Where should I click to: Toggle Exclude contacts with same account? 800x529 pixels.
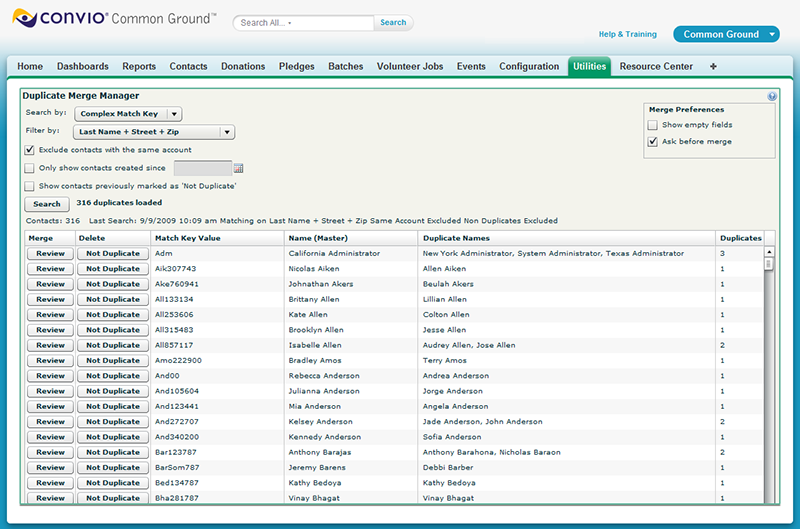pyautogui.click(x=29, y=150)
